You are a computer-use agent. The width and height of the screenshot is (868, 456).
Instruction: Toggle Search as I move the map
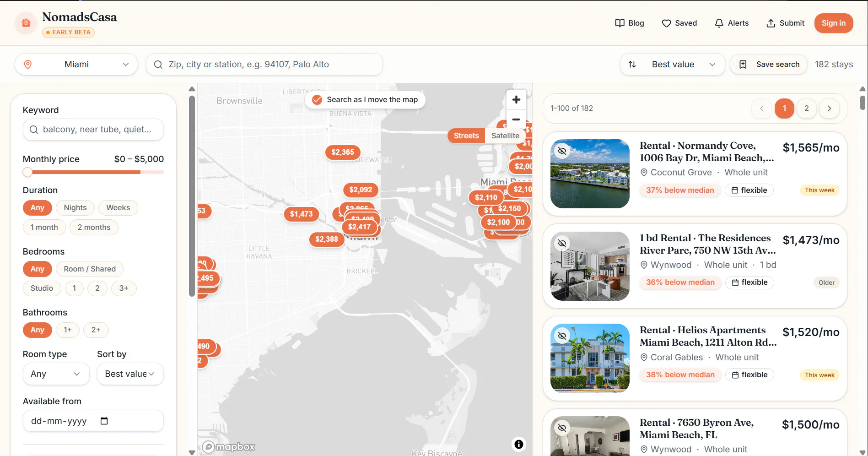coord(365,100)
